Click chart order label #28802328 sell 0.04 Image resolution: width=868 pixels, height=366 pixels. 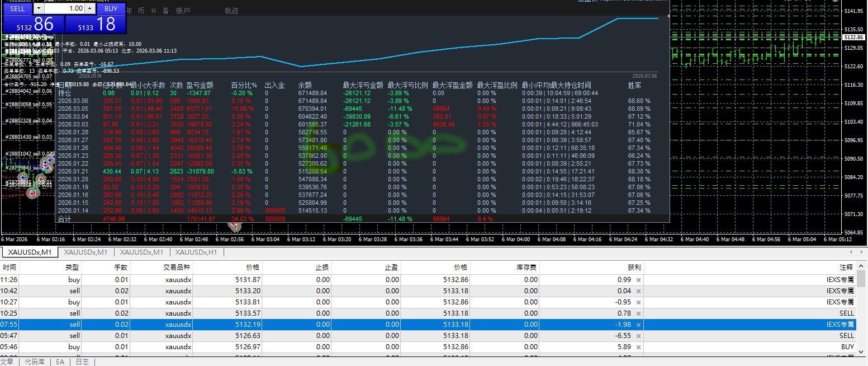tap(29, 121)
